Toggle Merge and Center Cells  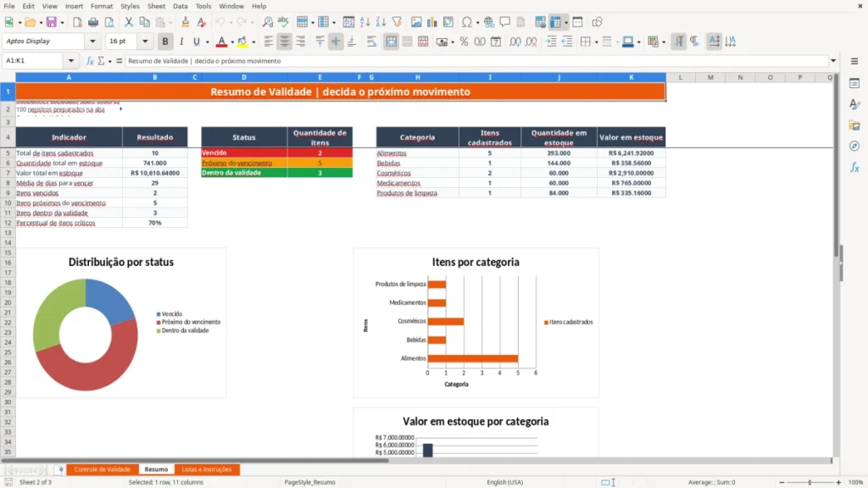click(392, 42)
